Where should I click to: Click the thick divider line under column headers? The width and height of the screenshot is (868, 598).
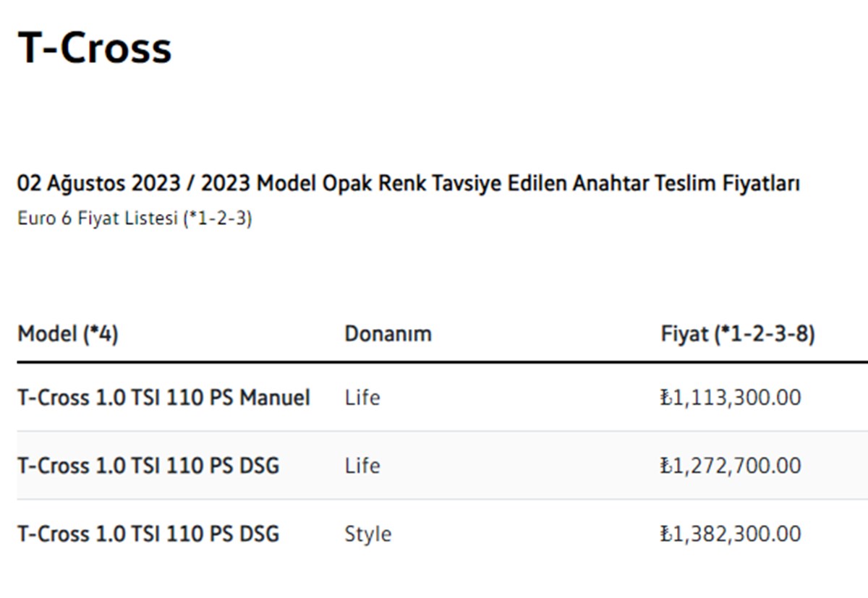[x=434, y=362]
